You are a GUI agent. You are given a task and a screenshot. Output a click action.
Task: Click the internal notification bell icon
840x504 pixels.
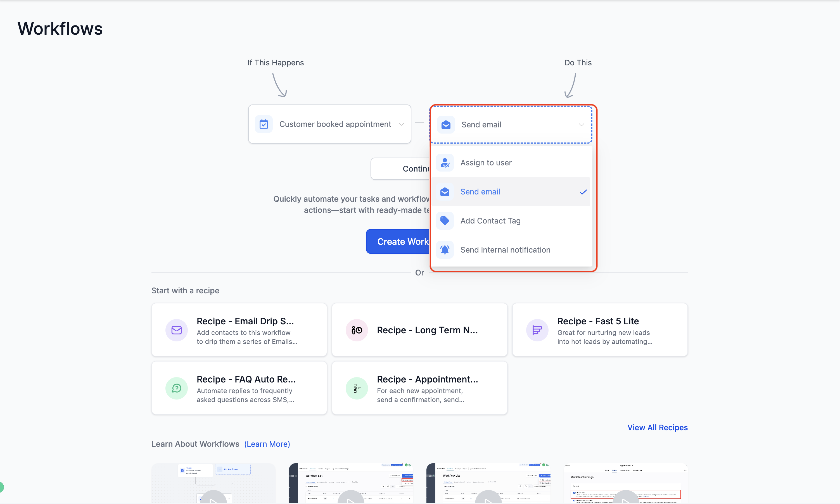pyautogui.click(x=445, y=250)
